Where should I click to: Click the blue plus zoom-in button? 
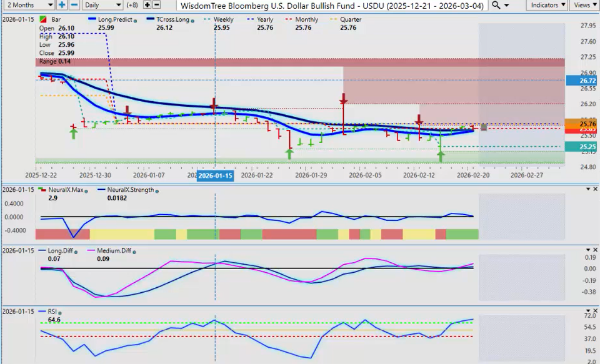[62, 5]
